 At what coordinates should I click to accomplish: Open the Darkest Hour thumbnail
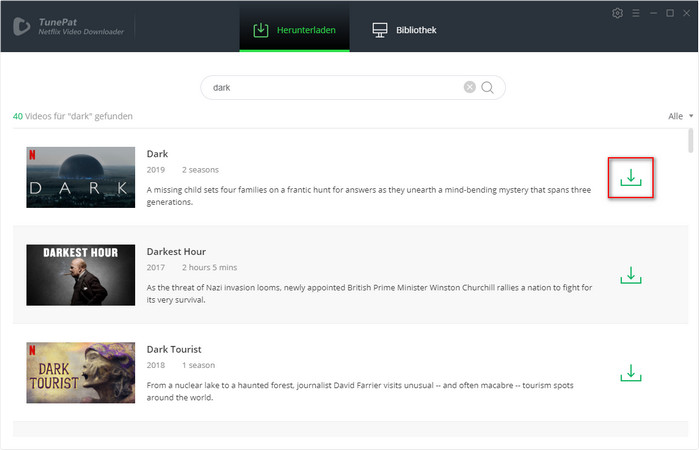(x=81, y=275)
